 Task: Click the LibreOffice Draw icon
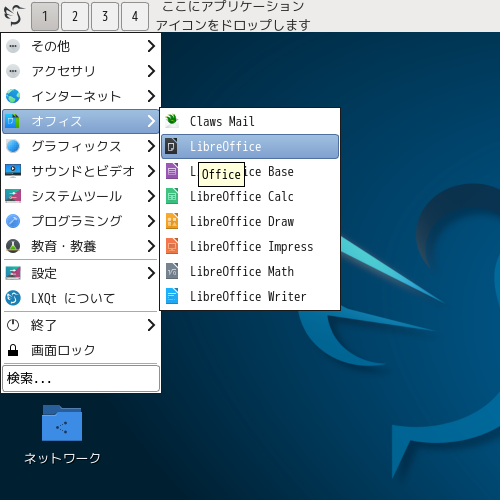172,221
